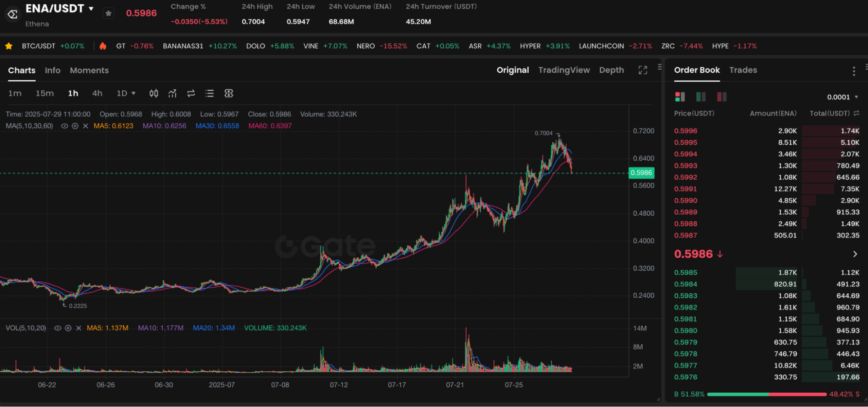868x407 pixels.
Task: Select the Depth chart view
Action: point(611,70)
